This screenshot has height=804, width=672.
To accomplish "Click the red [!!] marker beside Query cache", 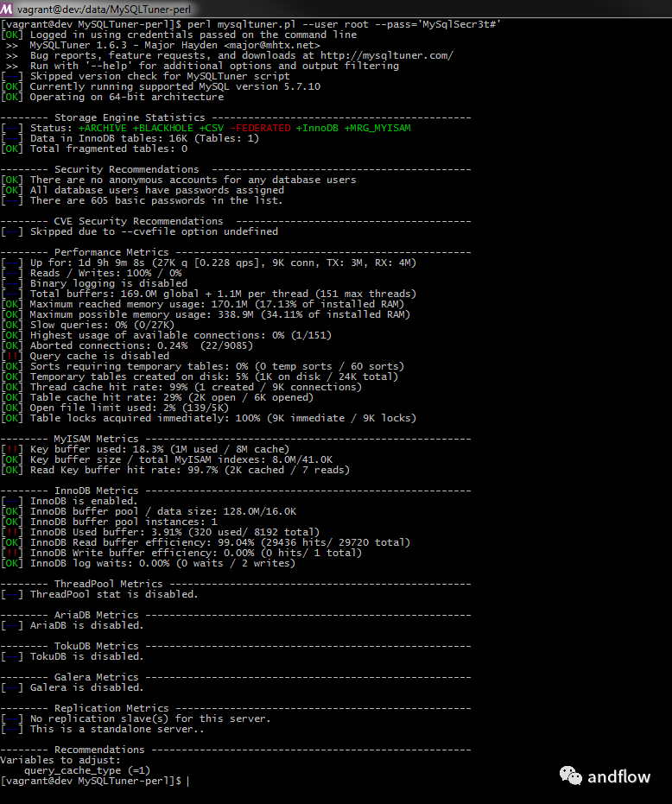I will coord(12,356).
